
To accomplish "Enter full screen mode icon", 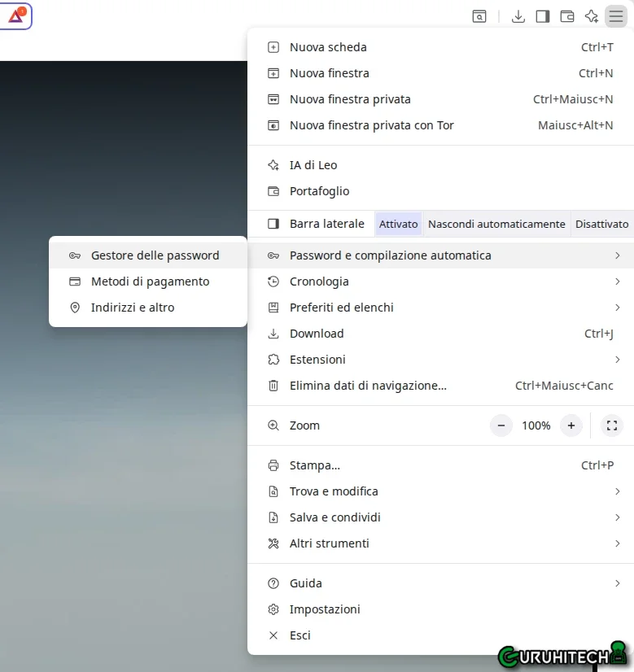I will pyautogui.click(x=612, y=425).
